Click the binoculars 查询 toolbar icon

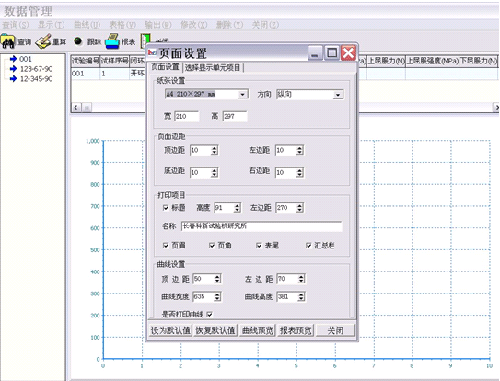(8, 42)
